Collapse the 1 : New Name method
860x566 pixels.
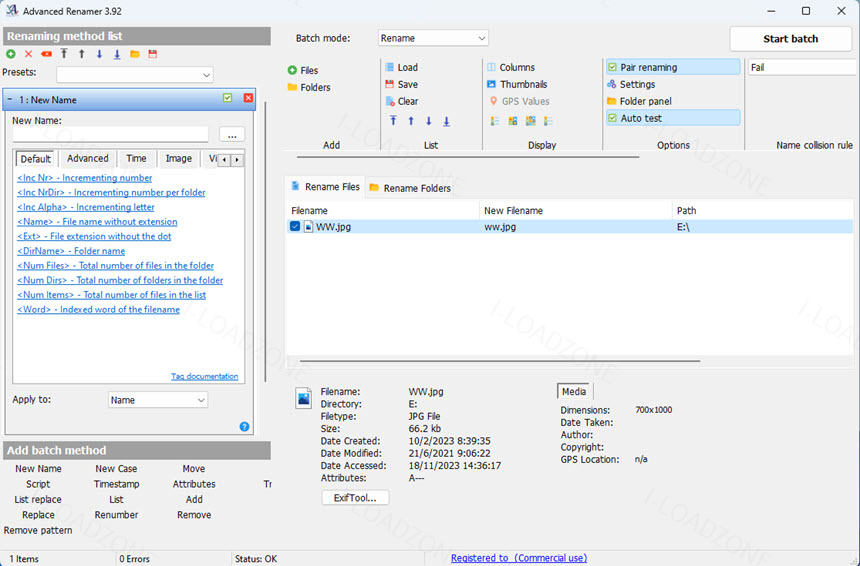pyautogui.click(x=10, y=99)
